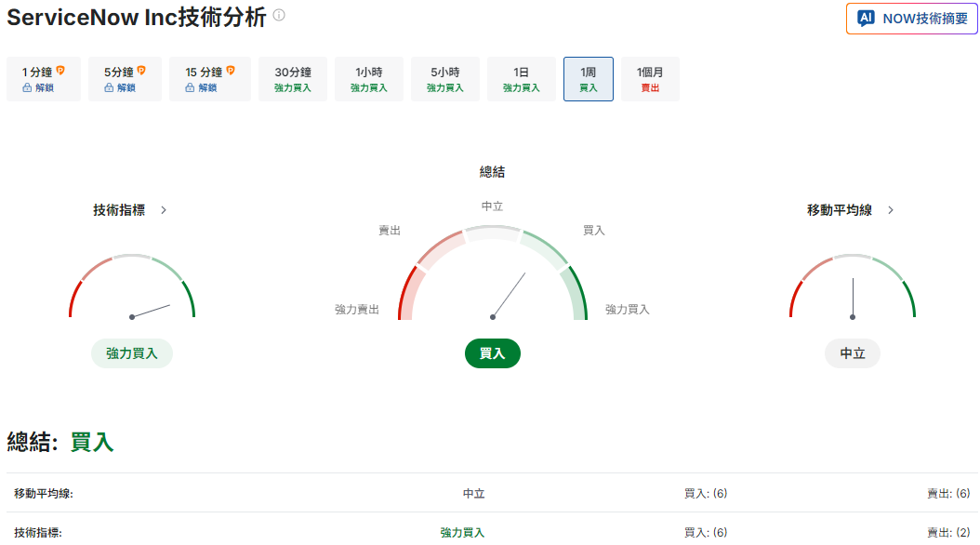Screen dimensions: 980x545
Task: Click the pro badge icon on 1分鐘 tab
Action: (x=60, y=71)
